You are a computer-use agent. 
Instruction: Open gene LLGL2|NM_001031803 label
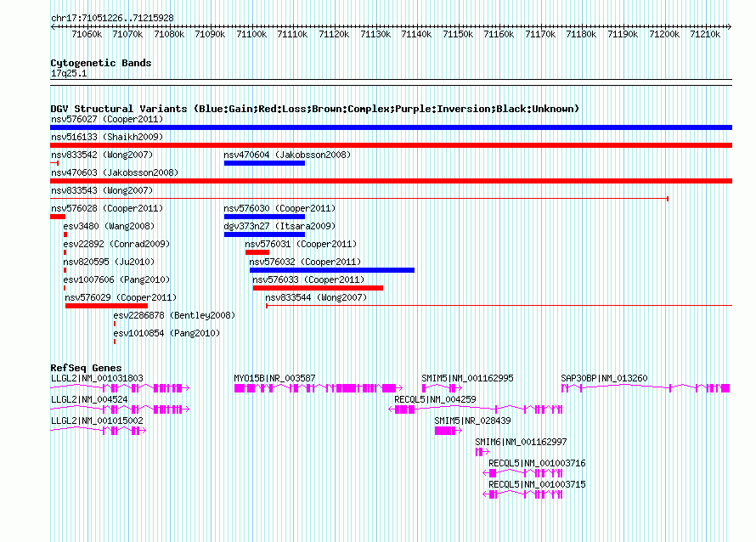(97, 379)
